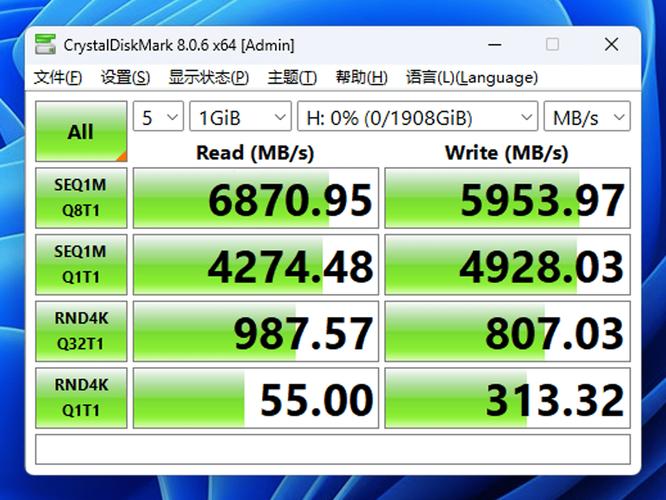The height and width of the screenshot is (500, 666).
Task: Click the disabled maximize window button
Action: [552, 44]
